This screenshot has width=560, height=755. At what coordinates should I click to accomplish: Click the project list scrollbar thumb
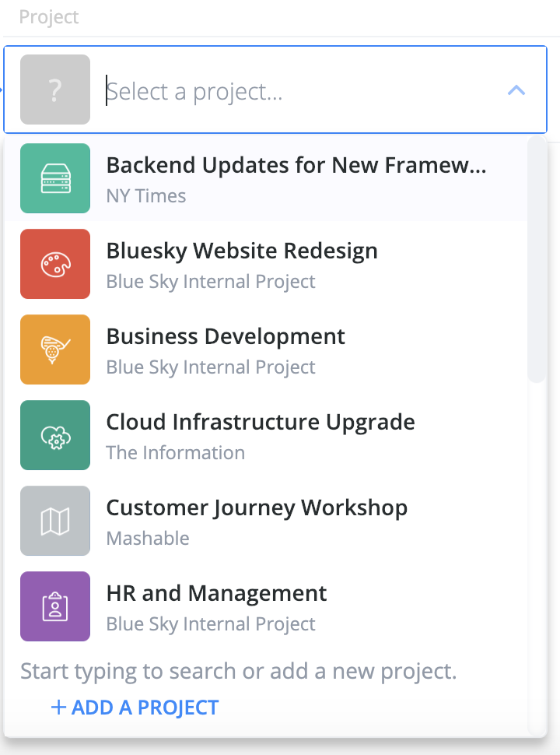(x=537, y=259)
